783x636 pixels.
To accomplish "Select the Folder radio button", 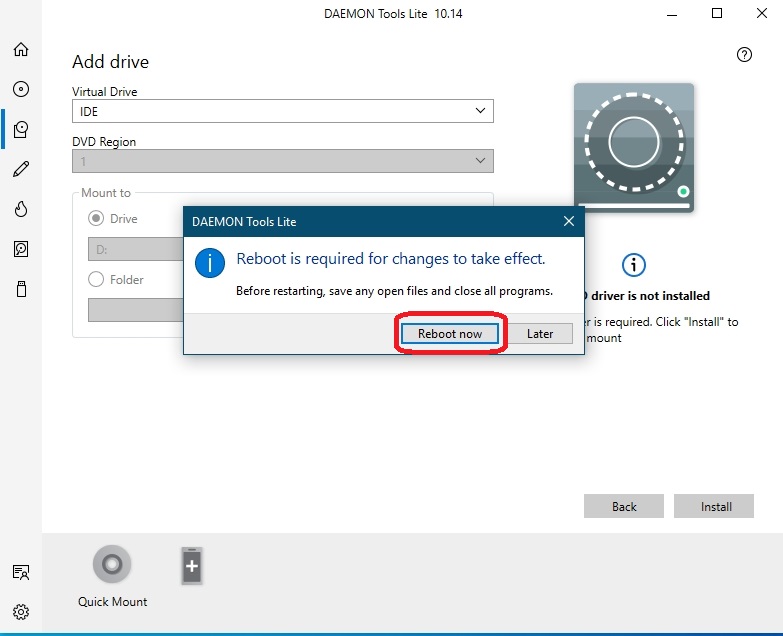I will [x=96, y=279].
